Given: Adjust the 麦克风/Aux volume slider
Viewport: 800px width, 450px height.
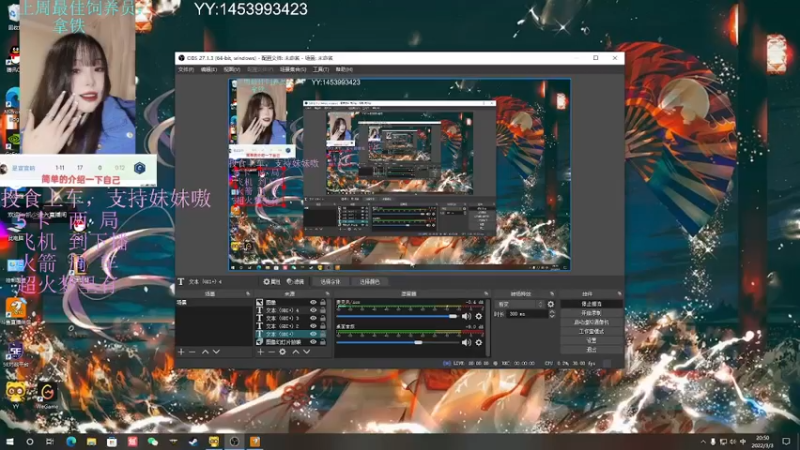Looking at the screenshot, I should click(453, 316).
